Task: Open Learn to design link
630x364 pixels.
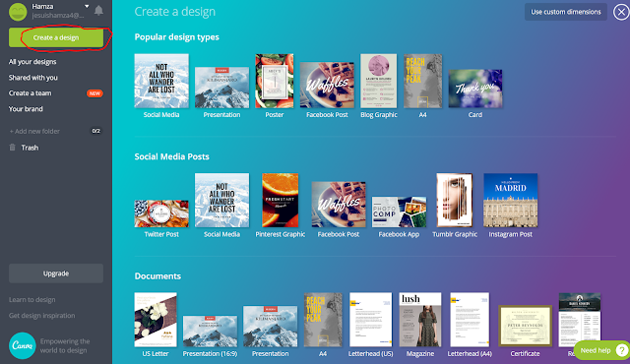Action: tap(32, 300)
